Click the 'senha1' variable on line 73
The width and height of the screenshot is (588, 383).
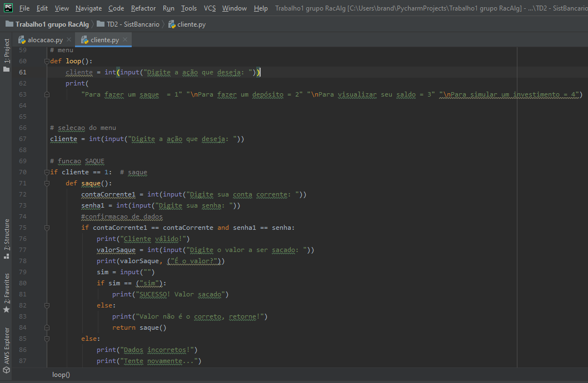93,205
